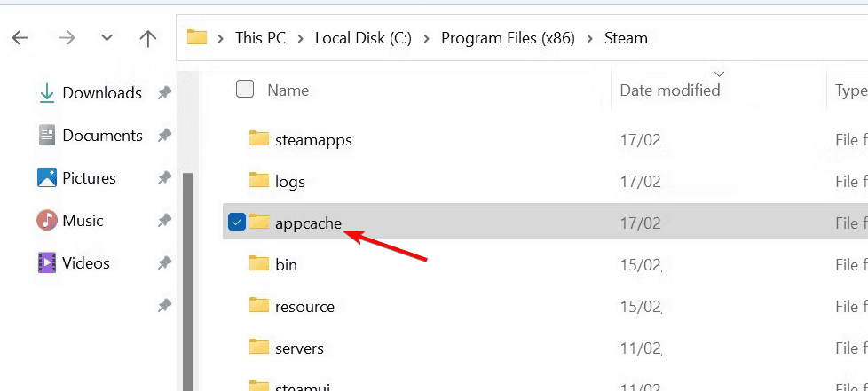Click the Music note icon

click(x=47, y=220)
